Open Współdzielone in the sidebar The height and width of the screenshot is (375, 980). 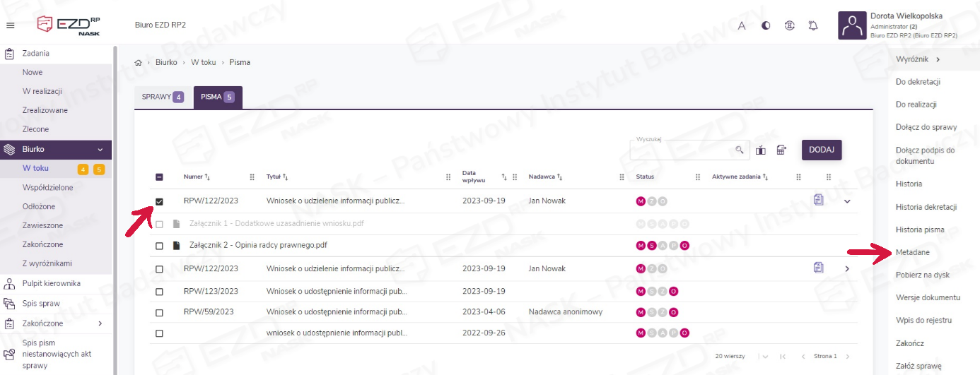point(47,188)
